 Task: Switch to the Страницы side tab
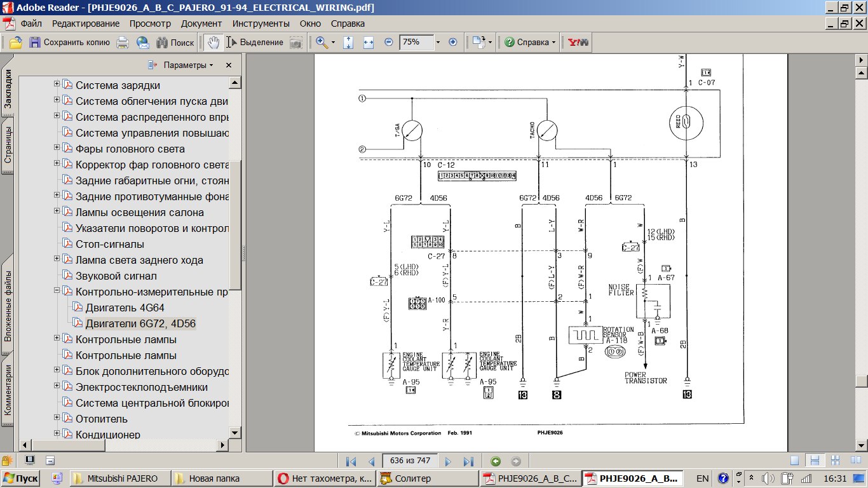8,146
